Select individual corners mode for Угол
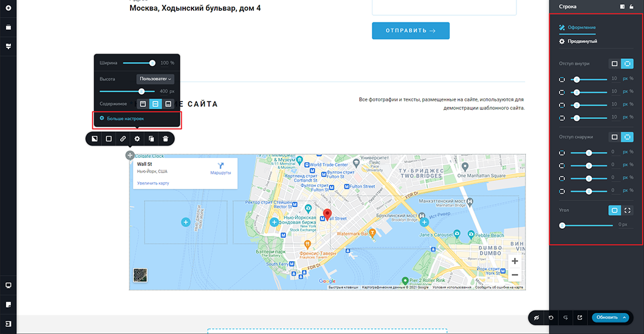 click(627, 210)
